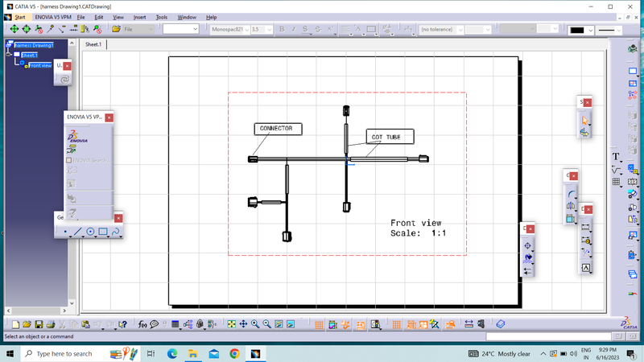Image resolution: width=644 pixels, height=362 pixels.
Task: Click the text frame A icon
Action: [x=586, y=268]
